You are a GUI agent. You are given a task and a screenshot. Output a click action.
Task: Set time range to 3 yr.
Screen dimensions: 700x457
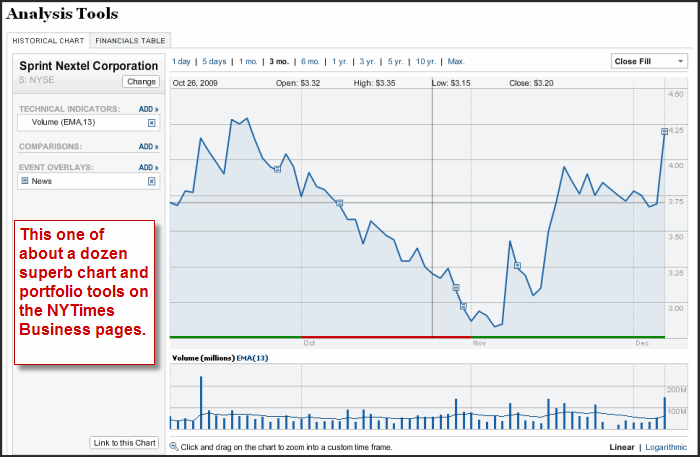[367, 62]
